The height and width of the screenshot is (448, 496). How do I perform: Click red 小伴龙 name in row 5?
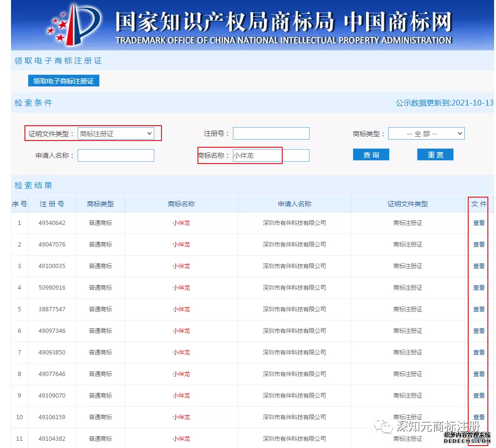[181, 309]
